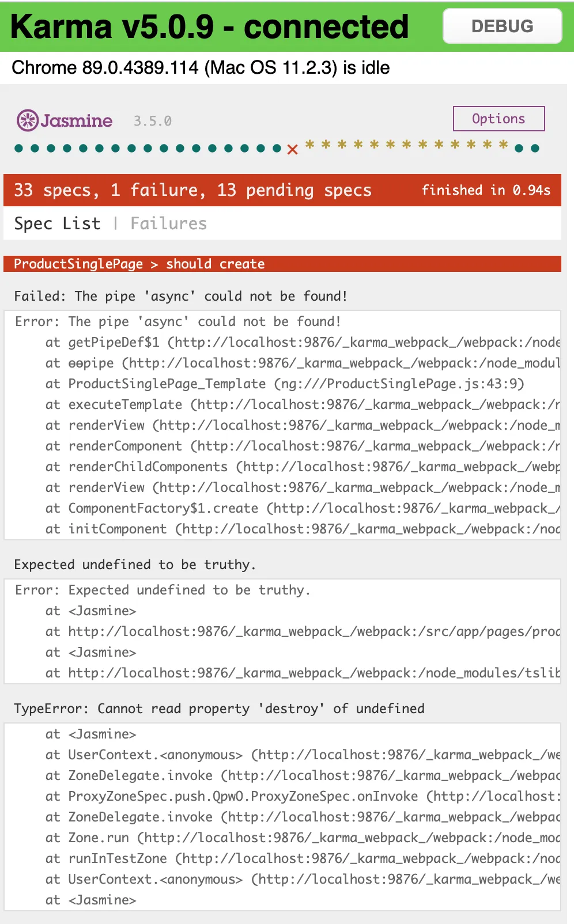574x924 pixels.
Task: Click the green dot right after the pending asterisks
Action: coord(519,149)
